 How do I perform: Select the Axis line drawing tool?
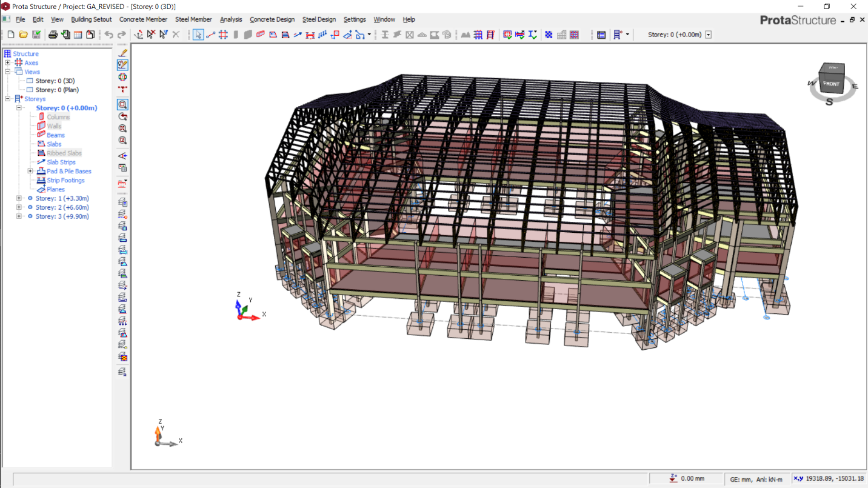pyautogui.click(x=211, y=35)
